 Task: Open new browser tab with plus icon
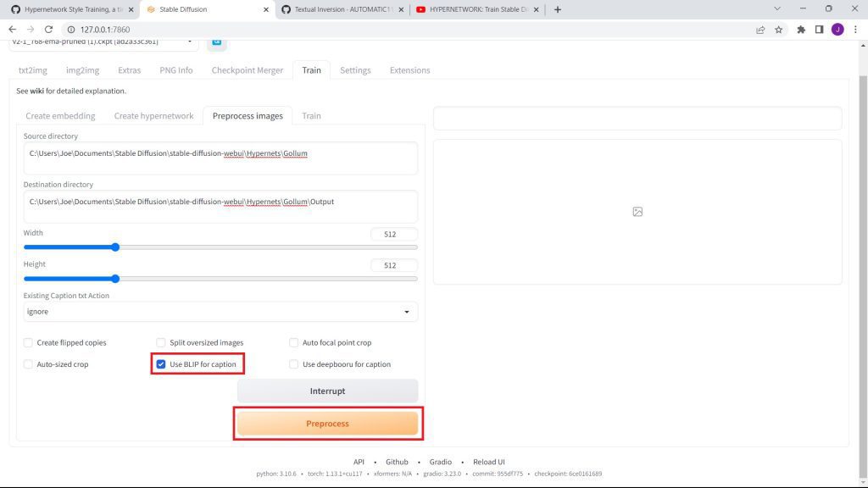click(x=557, y=9)
